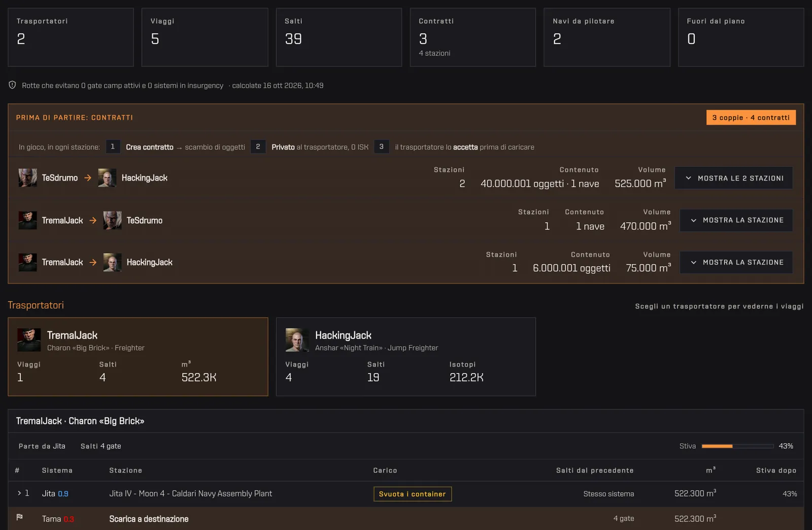Expand stop 1 Jita row chevron
This screenshot has width=812, height=530.
point(19,493)
